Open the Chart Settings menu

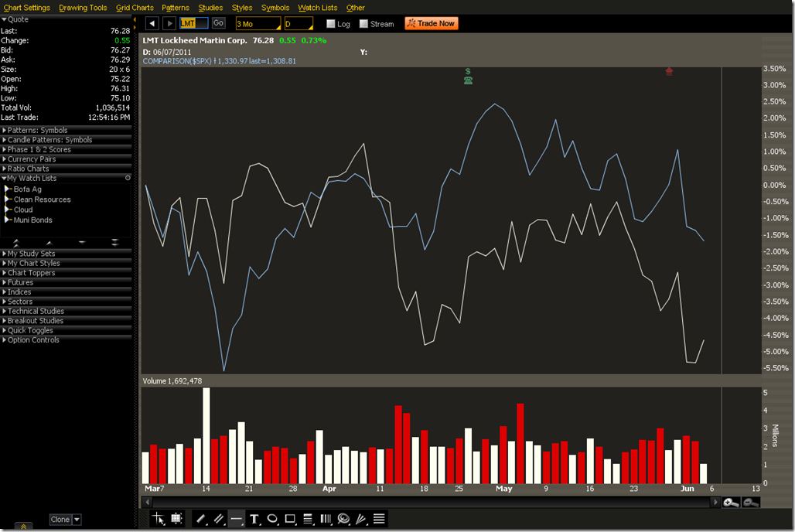click(x=26, y=8)
